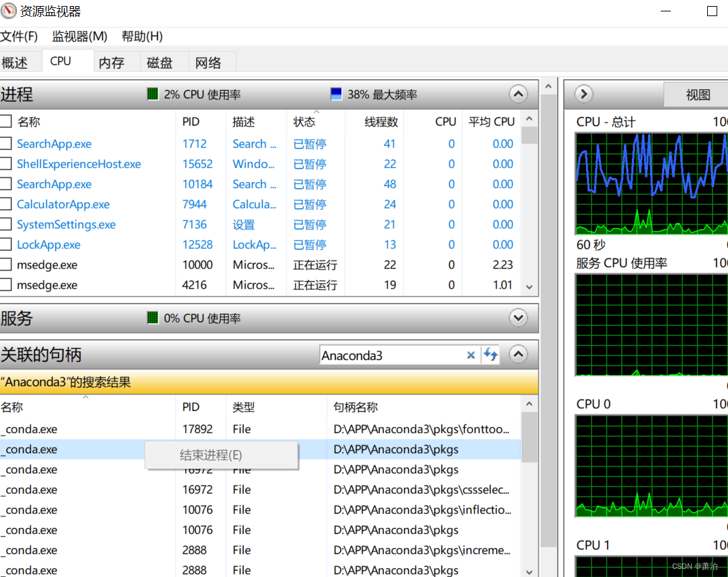Sort handles by 类型 column header
Image resolution: width=728 pixels, height=577 pixels.
click(x=276, y=407)
